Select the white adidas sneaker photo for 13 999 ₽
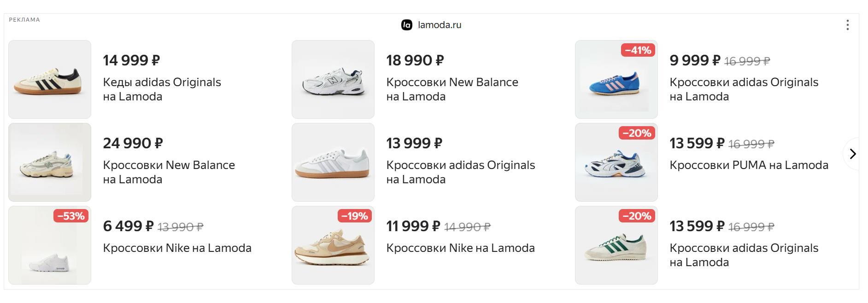Screen dimensions: 868x303 pyautogui.click(x=333, y=162)
